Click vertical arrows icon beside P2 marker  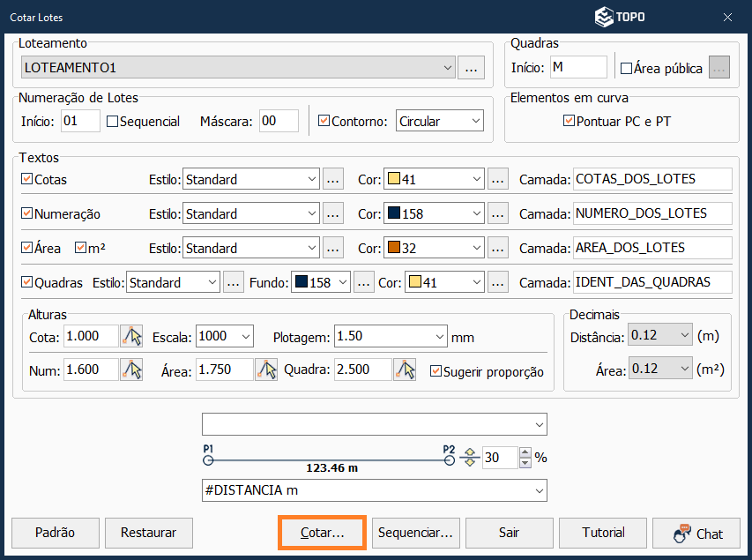click(469, 458)
